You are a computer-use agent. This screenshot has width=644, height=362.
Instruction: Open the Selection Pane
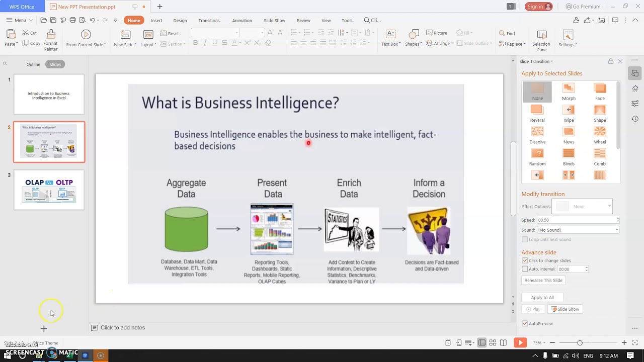pos(541,40)
